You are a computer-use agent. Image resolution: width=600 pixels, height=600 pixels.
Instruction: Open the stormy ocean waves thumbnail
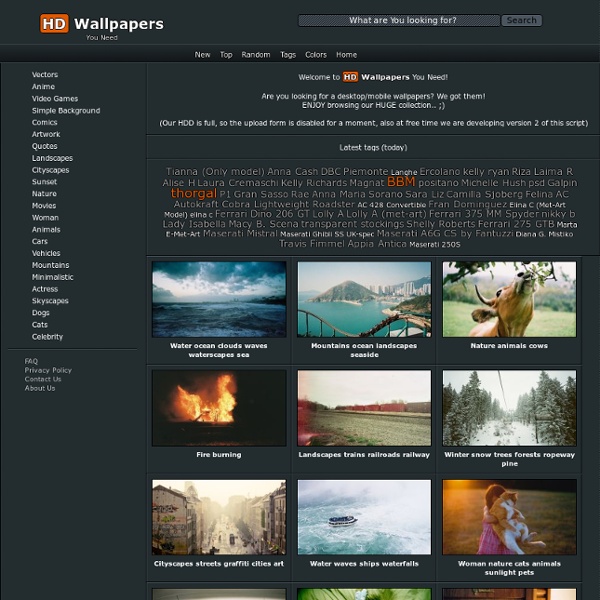click(219, 299)
